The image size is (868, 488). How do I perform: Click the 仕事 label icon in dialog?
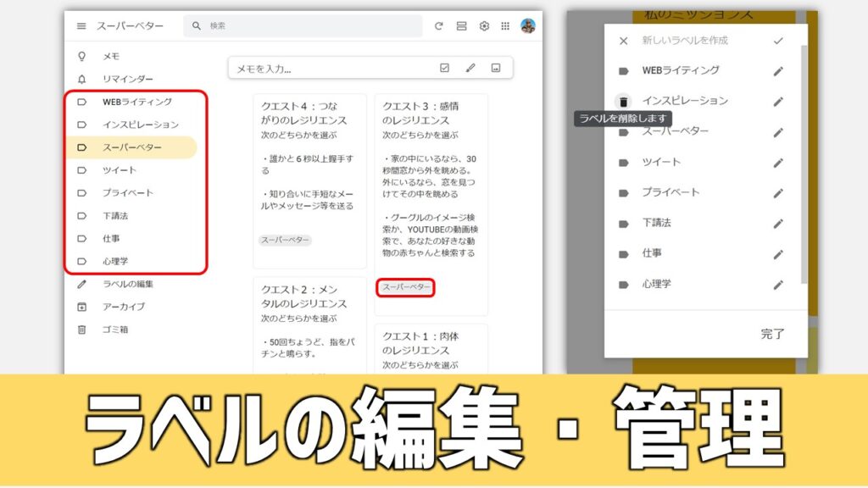(623, 254)
